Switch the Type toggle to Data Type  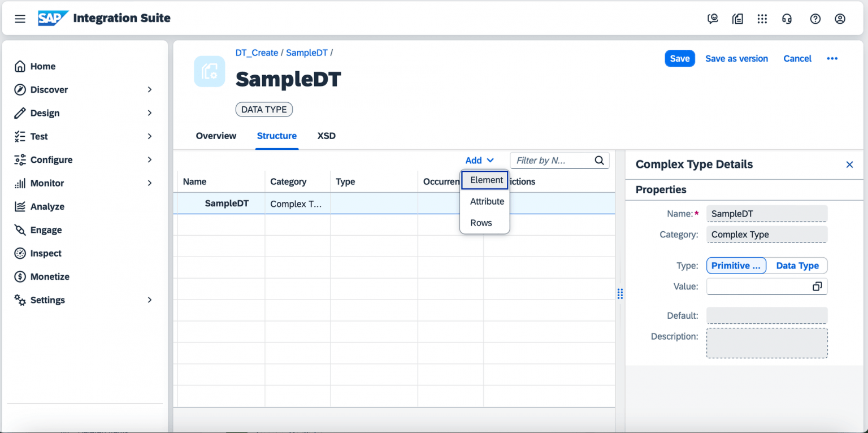(797, 265)
